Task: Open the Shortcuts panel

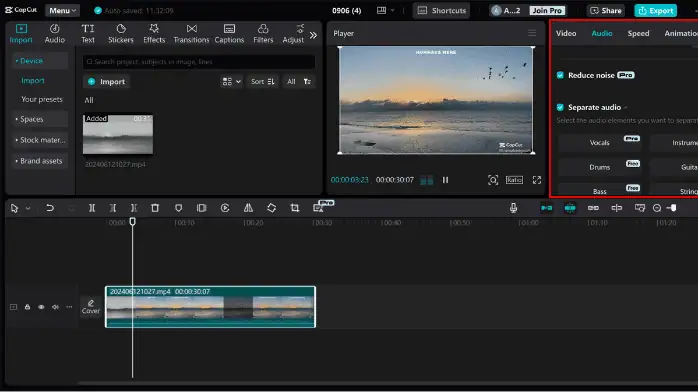Action: 442,10
